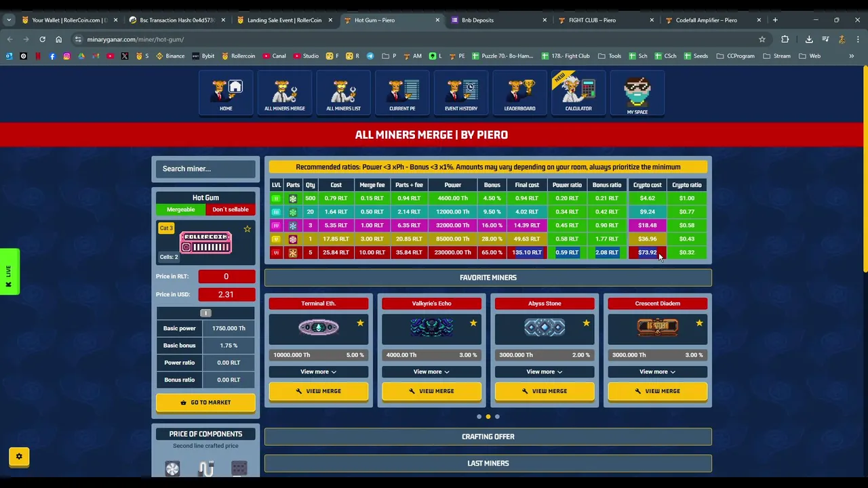Open the Event History icon
This screenshot has height=488, width=868.
pos(461,94)
